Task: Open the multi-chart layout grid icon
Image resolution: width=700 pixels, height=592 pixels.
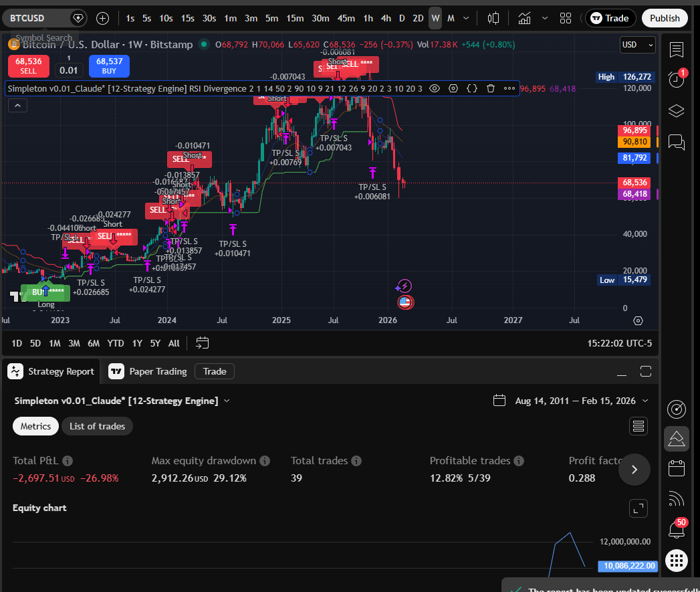Action: click(x=566, y=18)
